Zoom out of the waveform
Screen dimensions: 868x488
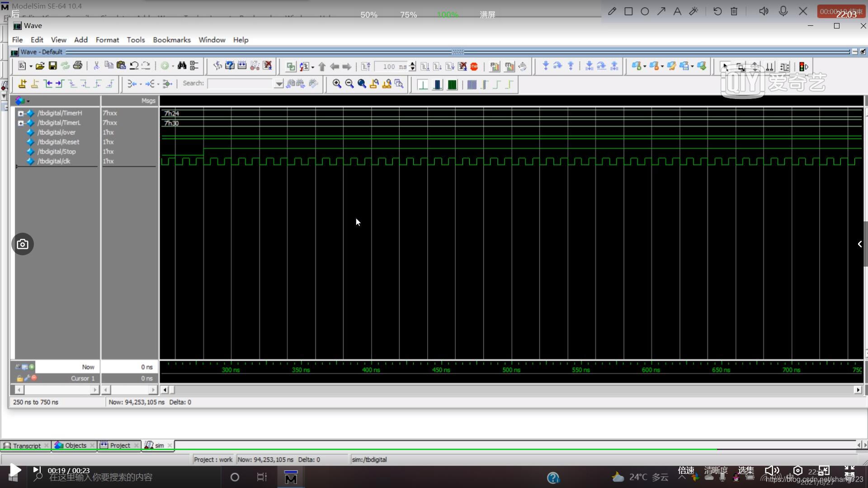349,84
